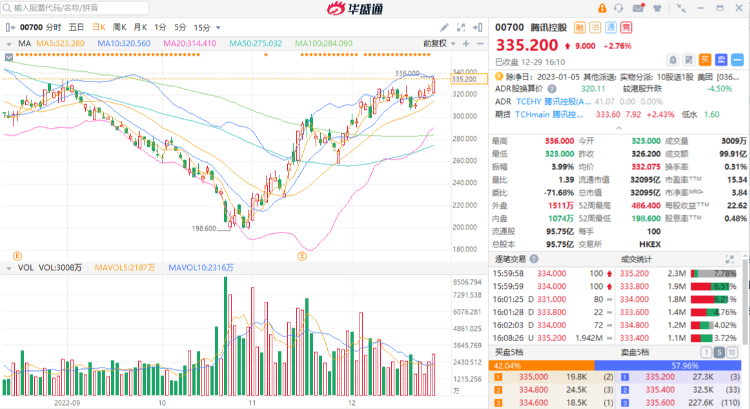The width and height of the screenshot is (750, 409).
Task: Click the orange 买 buy icon
Action: point(705,60)
